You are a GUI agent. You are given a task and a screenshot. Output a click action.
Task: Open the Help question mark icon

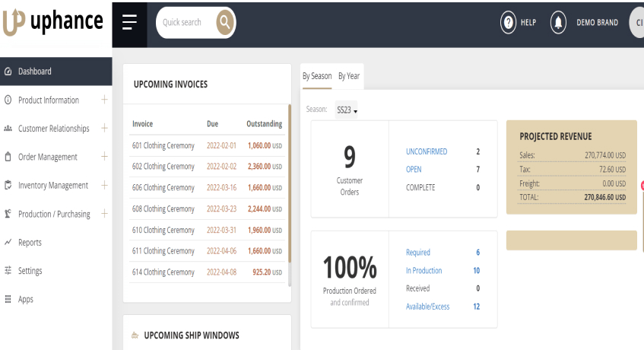click(508, 23)
